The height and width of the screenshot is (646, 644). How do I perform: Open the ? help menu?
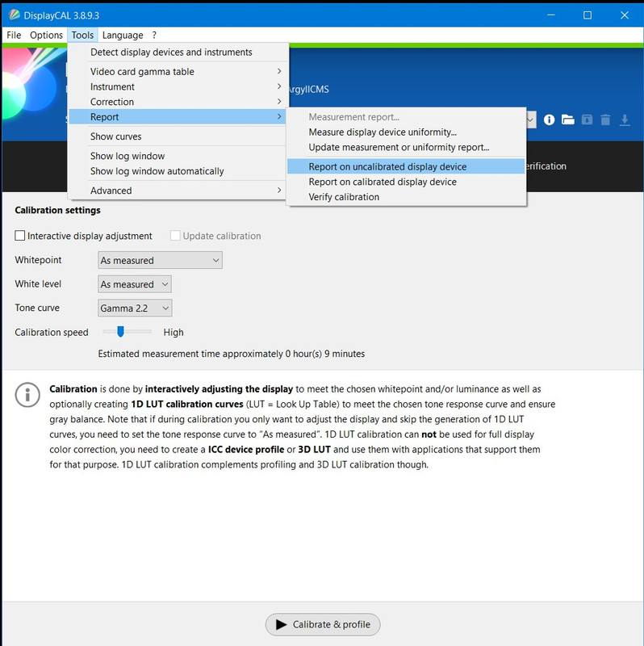click(154, 35)
